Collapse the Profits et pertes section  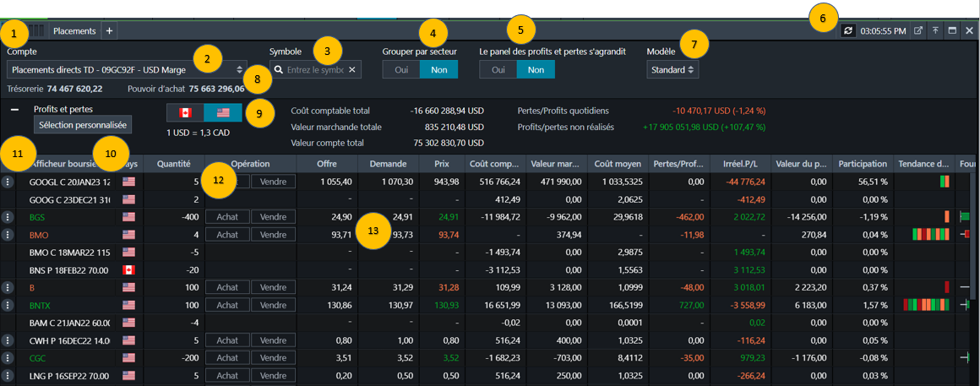pyautogui.click(x=14, y=109)
